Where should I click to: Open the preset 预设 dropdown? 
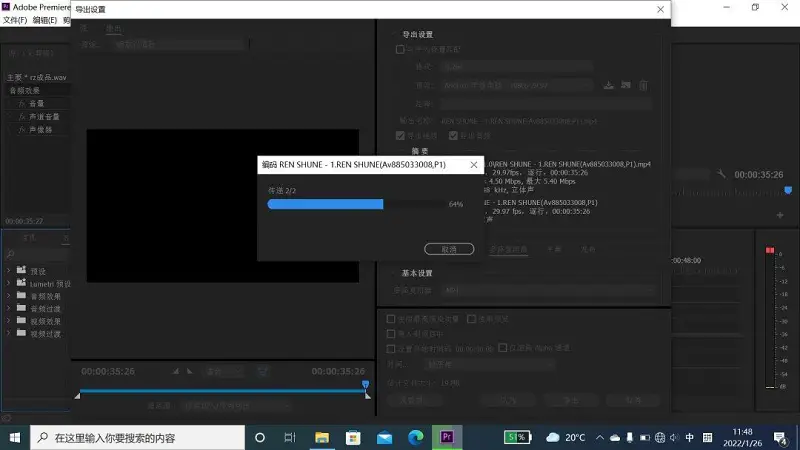(517, 85)
